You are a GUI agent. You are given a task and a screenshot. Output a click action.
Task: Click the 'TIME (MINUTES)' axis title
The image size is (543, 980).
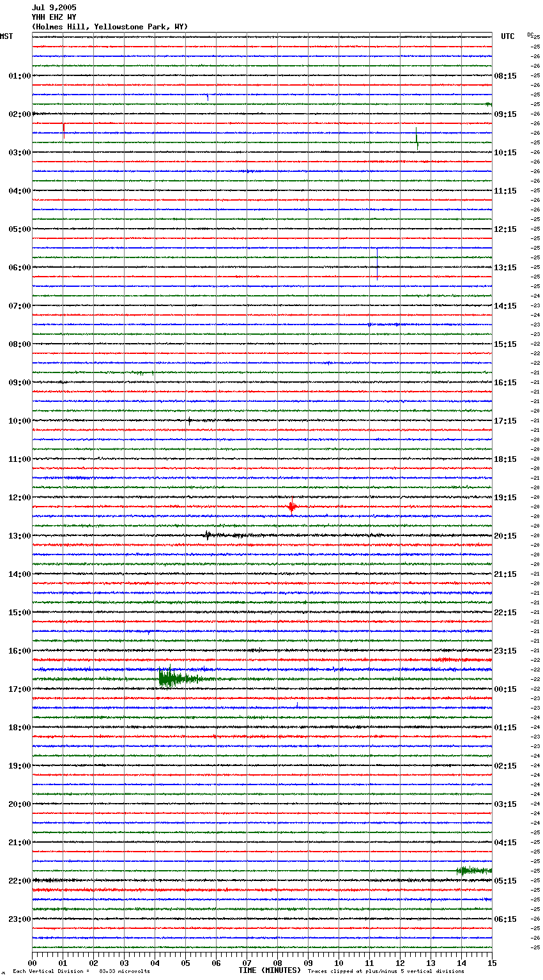tap(270, 970)
